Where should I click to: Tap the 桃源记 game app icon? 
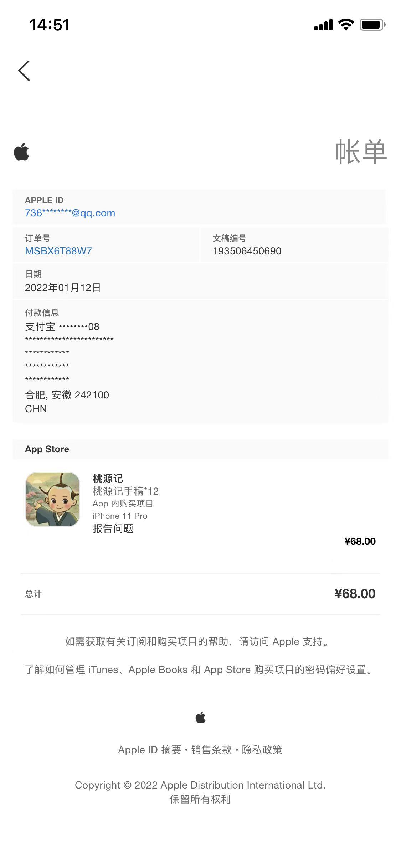[x=53, y=499]
